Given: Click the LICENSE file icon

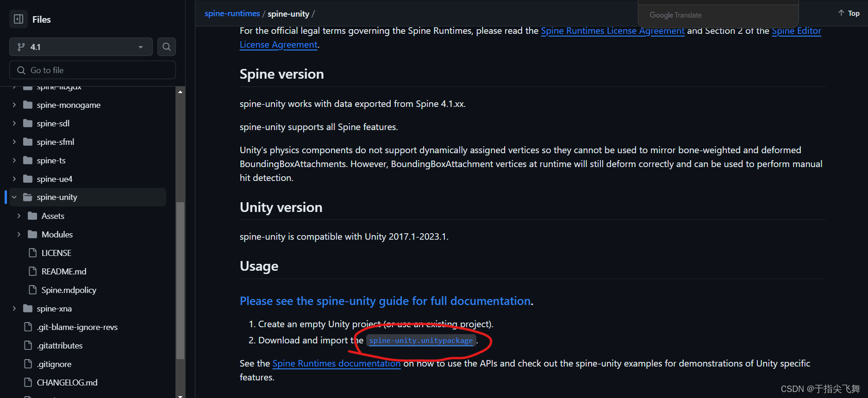Looking at the screenshot, I should click(33, 253).
